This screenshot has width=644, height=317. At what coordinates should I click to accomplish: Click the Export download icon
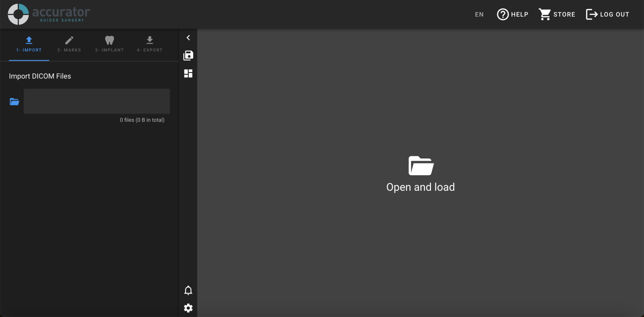click(149, 40)
